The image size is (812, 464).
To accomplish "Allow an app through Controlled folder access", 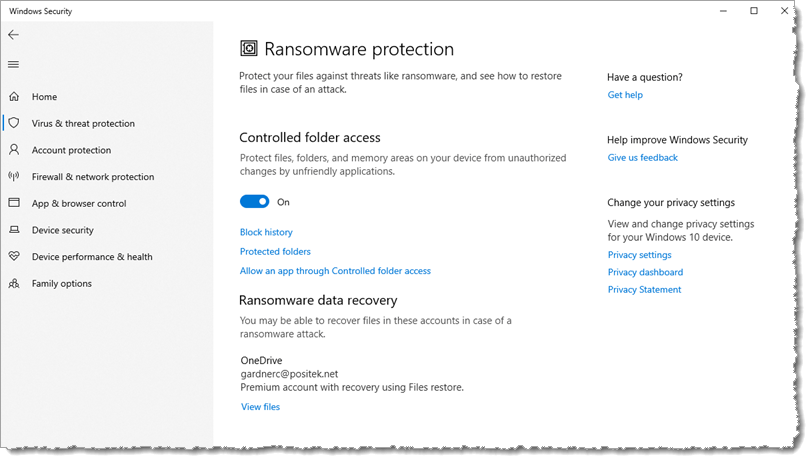I will (x=335, y=271).
